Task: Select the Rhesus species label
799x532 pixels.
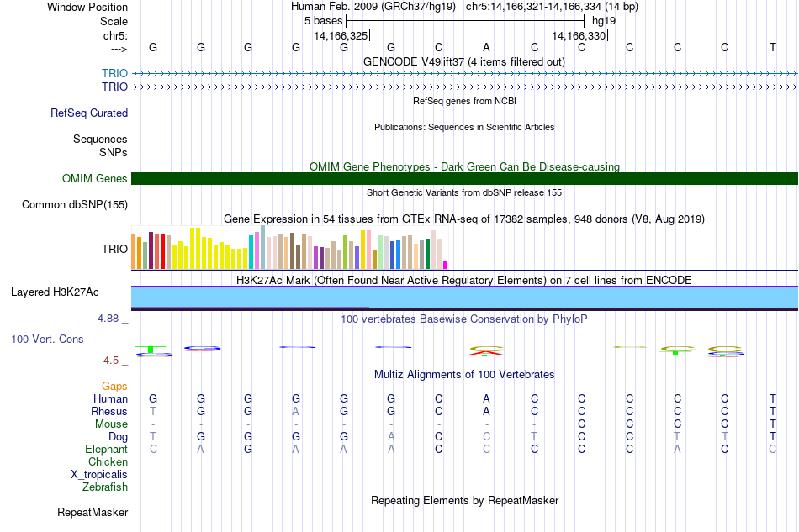Action: tap(109, 411)
